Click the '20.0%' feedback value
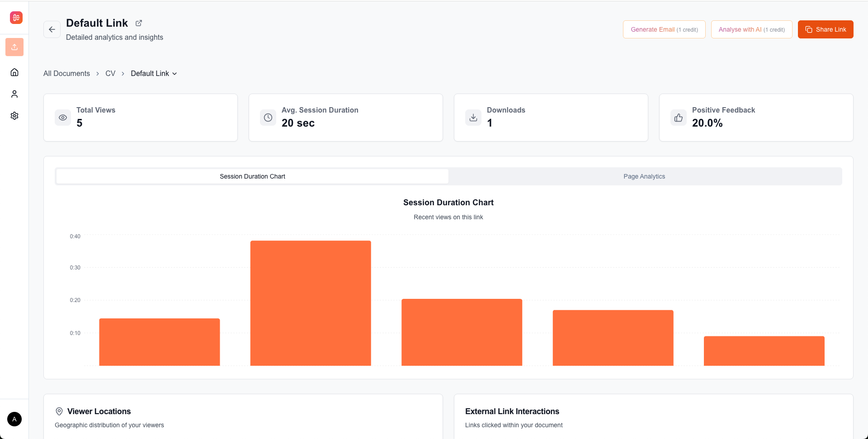The image size is (868, 439). point(707,123)
